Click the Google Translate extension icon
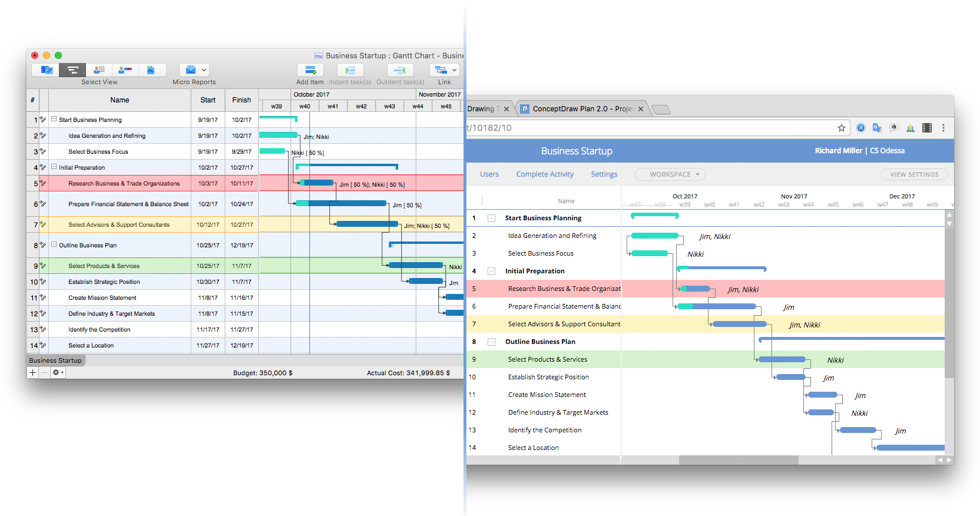The width and height of the screenshot is (980, 516). pos(877,128)
